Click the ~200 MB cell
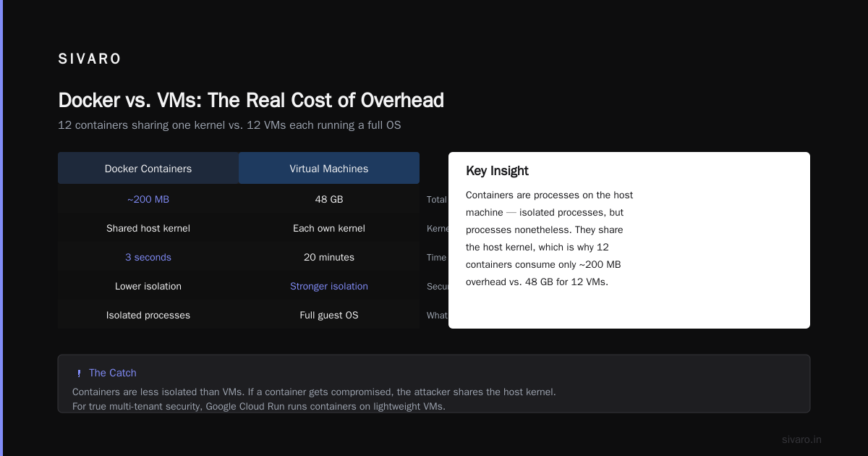This screenshot has height=456, width=868. pyautogui.click(x=148, y=199)
